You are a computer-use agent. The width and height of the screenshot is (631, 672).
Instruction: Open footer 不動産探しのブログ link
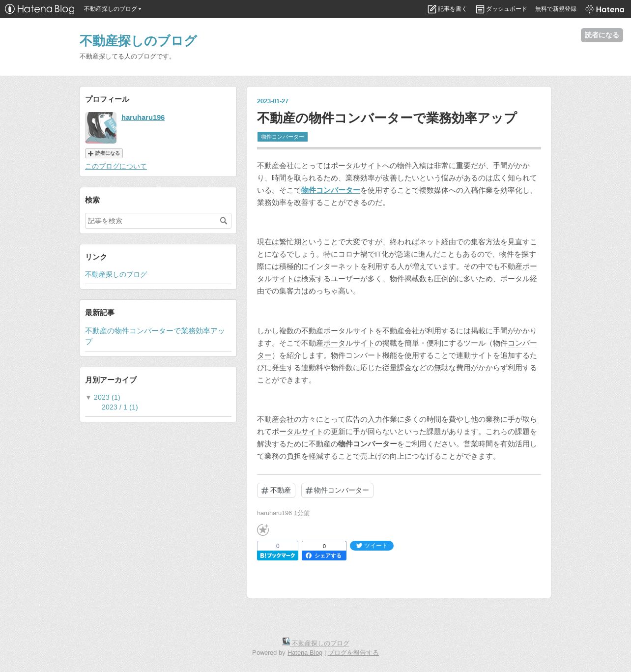pyautogui.click(x=320, y=643)
